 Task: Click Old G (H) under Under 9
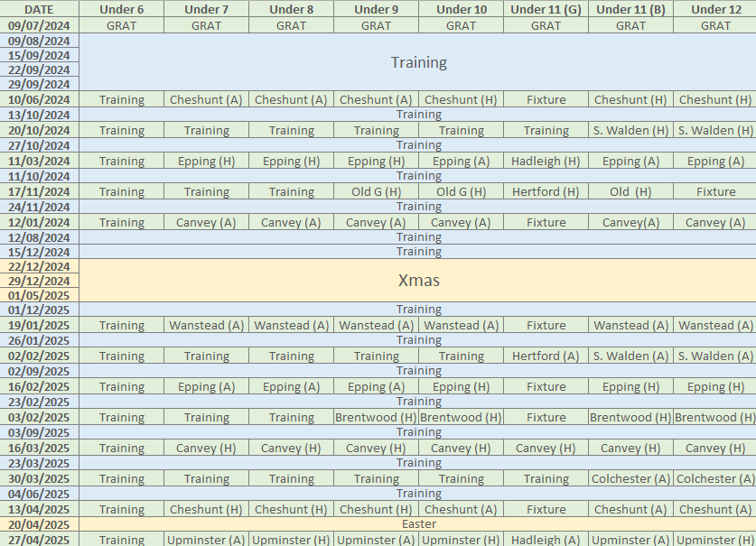click(376, 191)
